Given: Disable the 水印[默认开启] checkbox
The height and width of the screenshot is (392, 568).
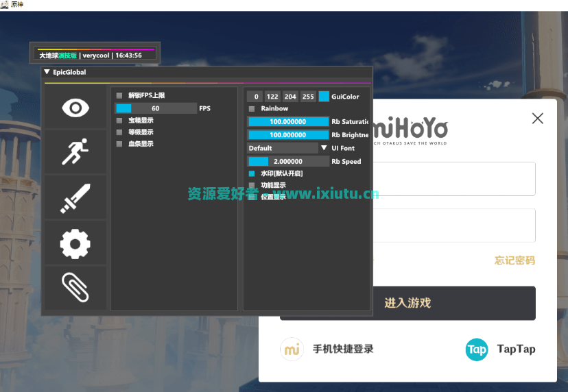Looking at the screenshot, I should coord(252,174).
